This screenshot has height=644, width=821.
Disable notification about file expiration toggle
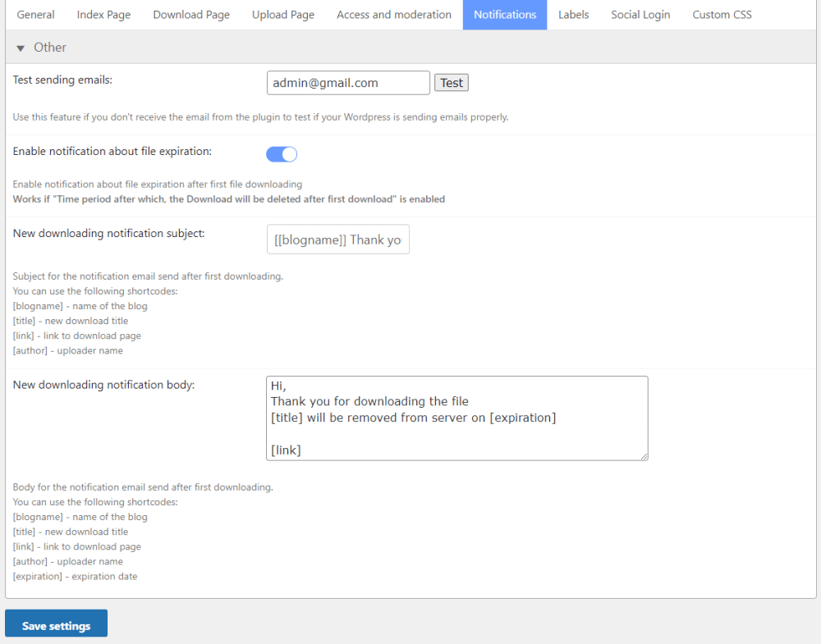click(x=282, y=154)
